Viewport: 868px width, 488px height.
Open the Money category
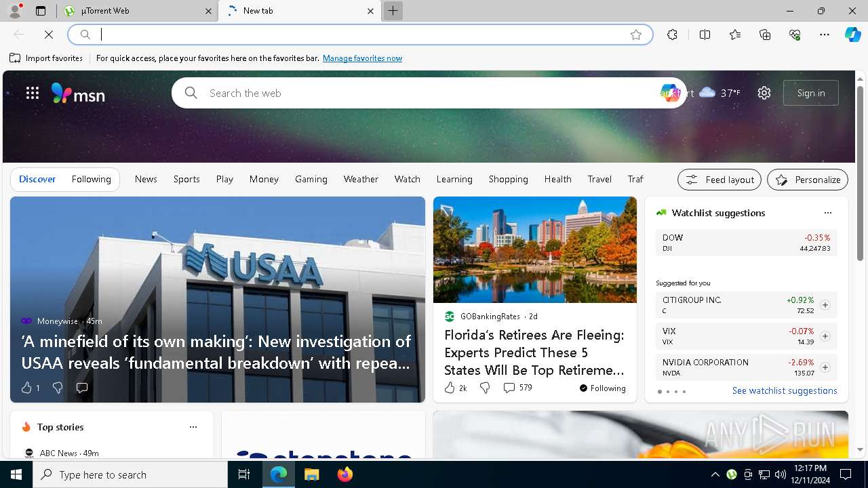coord(264,179)
